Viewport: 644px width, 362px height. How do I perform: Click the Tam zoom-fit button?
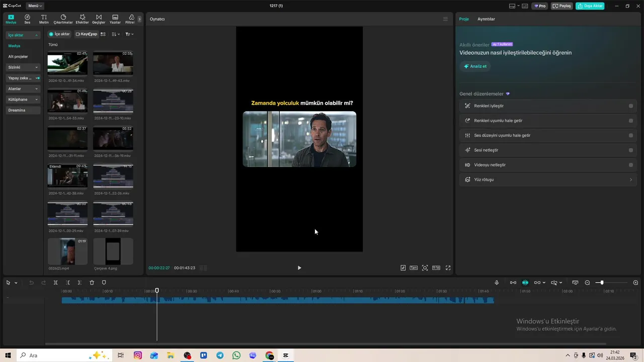tap(414, 268)
